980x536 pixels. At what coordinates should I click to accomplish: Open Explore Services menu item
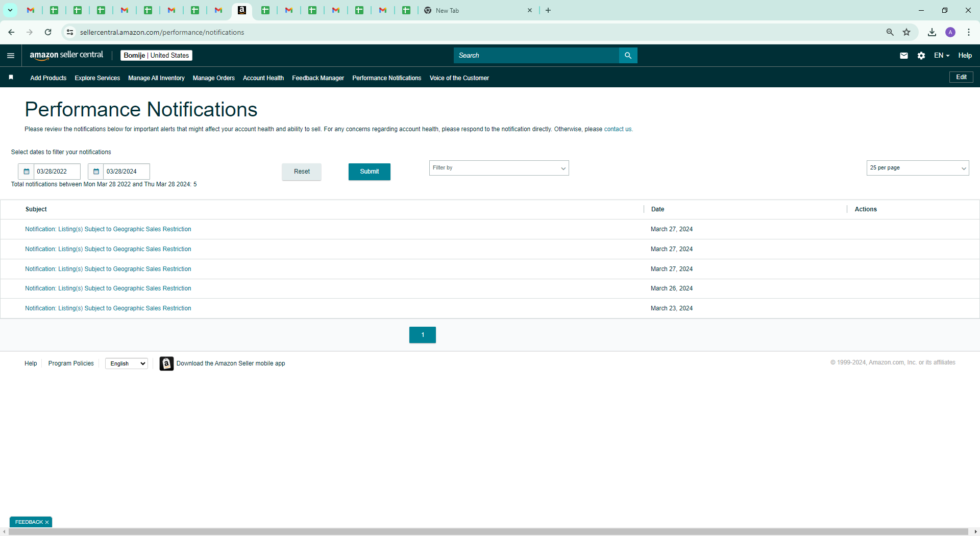click(x=97, y=78)
